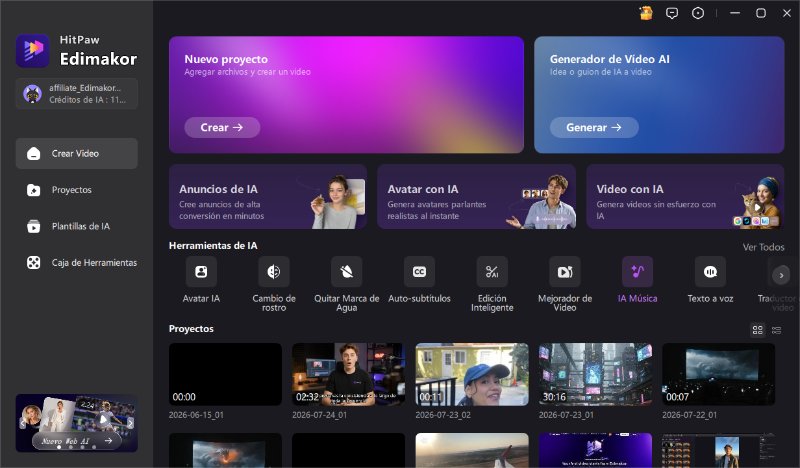The height and width of the screenshot is (468, 800).
Task: Open the Cambio de rostro tool
Action: click(x=273, y=272)
